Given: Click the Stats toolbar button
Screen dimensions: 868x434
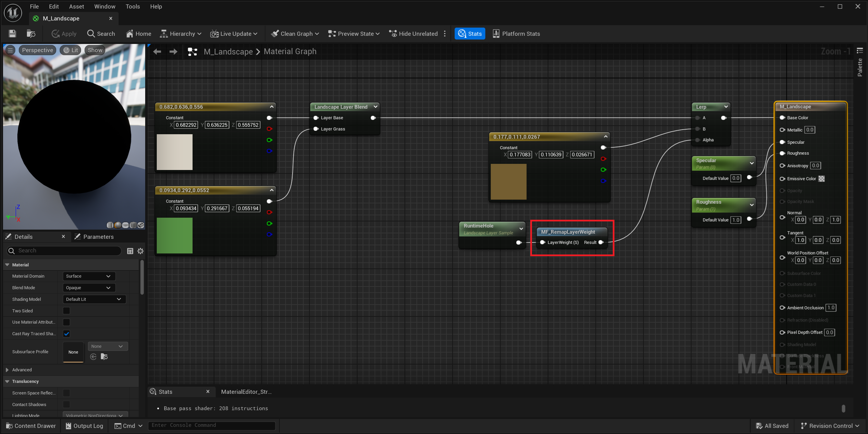Looking at the screenshot, I should (x=470, y=33).
